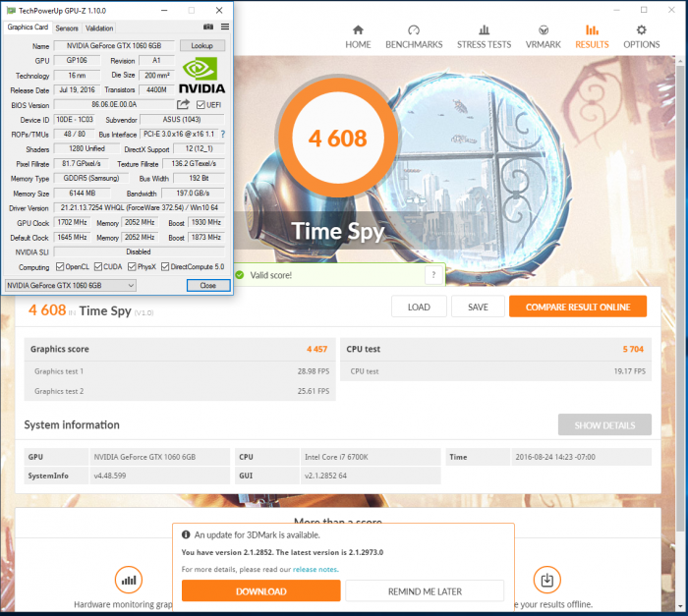Image resolution: width=688 pixels, height=616 pixels.
Task: Click the GUI version v2.1.2852 64
Action: (x=371, y=476)
